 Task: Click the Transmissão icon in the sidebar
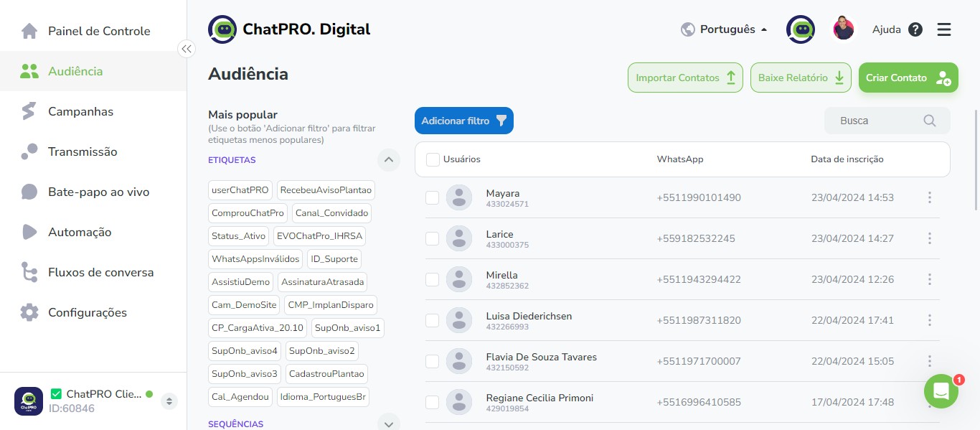click(x=29, y=151)
